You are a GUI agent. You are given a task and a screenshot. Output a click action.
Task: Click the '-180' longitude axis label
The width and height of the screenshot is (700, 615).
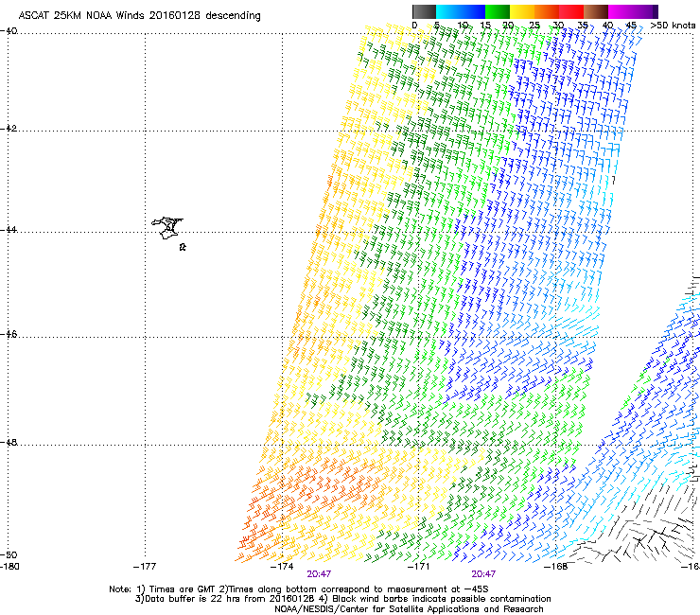tap(9, 567)
